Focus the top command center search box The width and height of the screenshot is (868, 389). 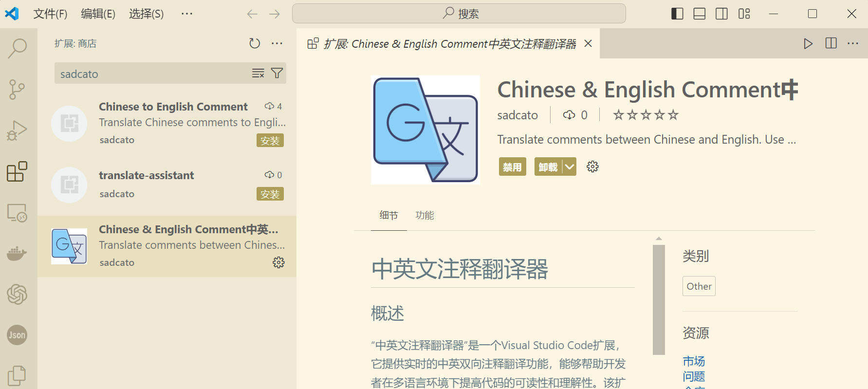coord(459,14)
